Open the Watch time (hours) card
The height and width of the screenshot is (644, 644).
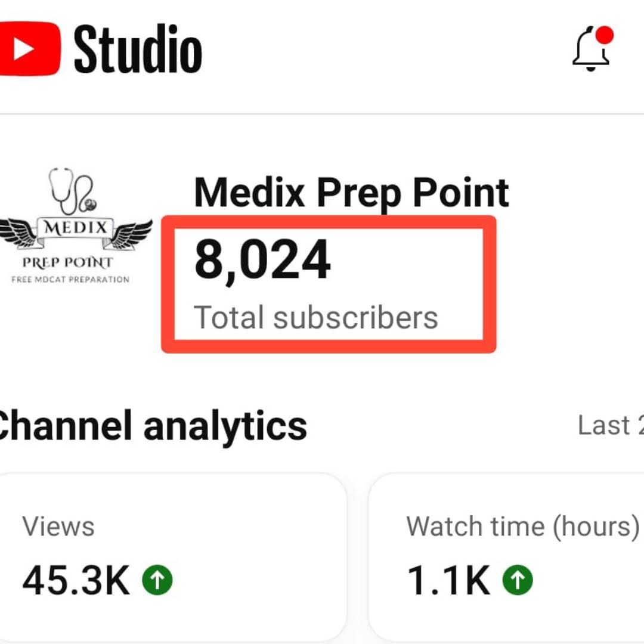pos(506,556)
